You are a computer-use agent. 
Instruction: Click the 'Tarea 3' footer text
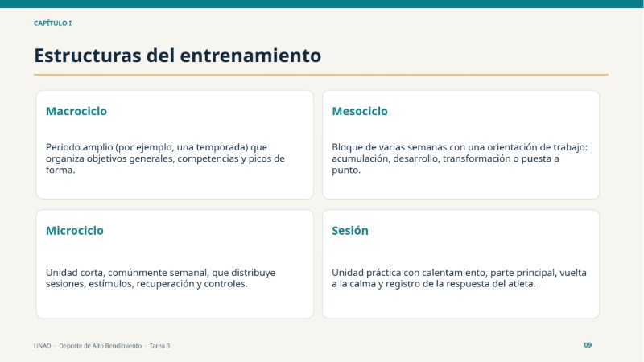(x=159, y=346)
